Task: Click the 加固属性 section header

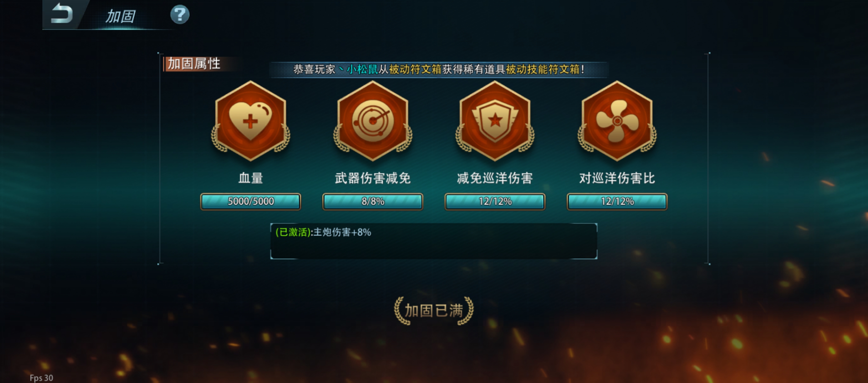Action: [x=194, y=64]
